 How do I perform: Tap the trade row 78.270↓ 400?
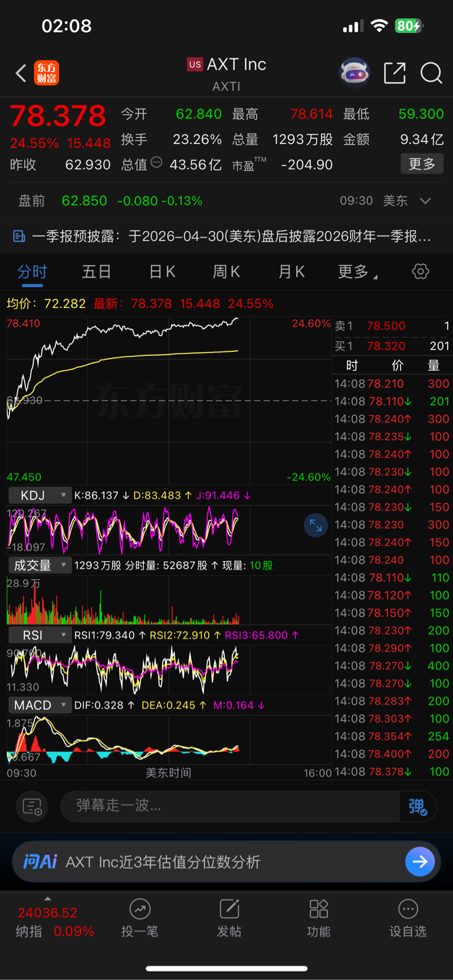point(392,666)
